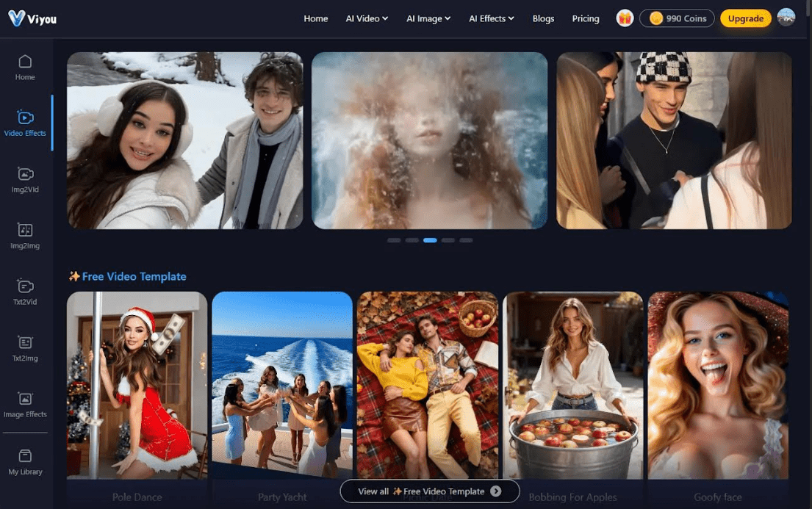Open Video Effects in the sidebar
This screenshot has height=509, width=812.
[25, 123]
